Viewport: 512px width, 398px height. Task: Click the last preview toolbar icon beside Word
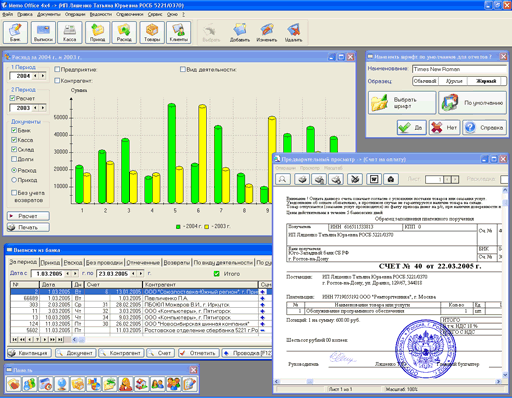point(391,179)
